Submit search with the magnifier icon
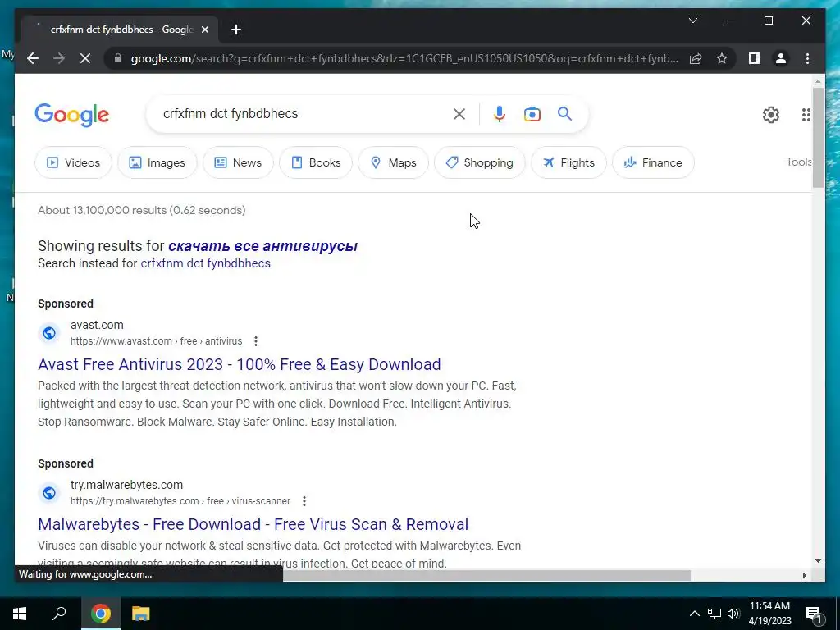 tap(564, 113)
